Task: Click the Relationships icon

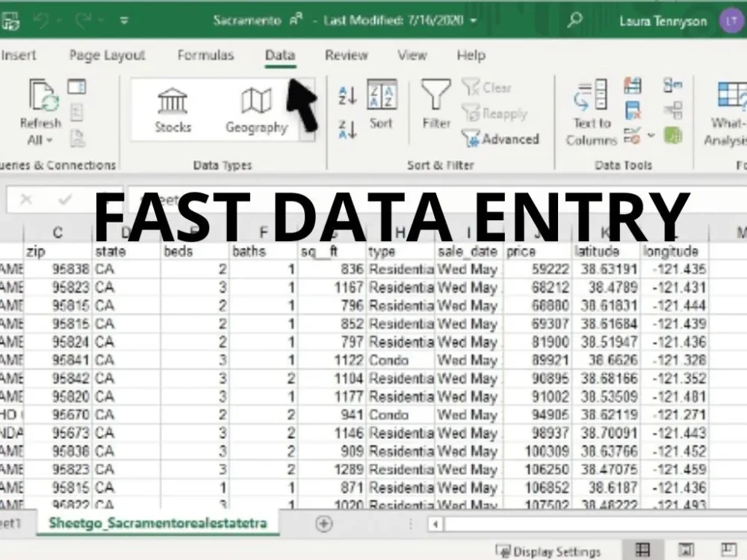Action: [673, 111]
